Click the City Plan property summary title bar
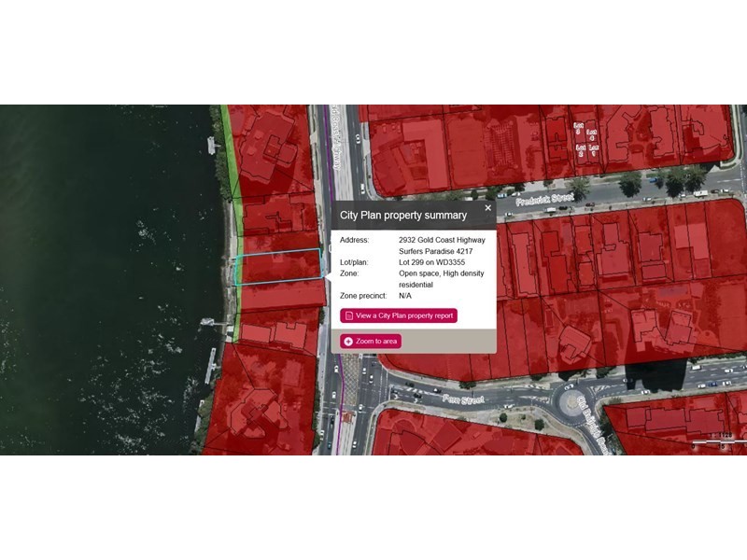The image size is (747, 560). (x=414, y=216)
